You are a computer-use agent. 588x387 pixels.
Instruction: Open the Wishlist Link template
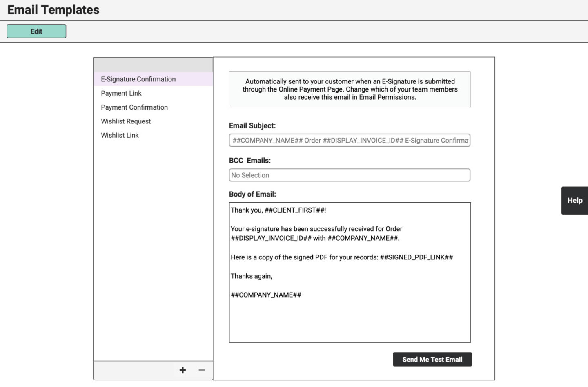point(120,135)
